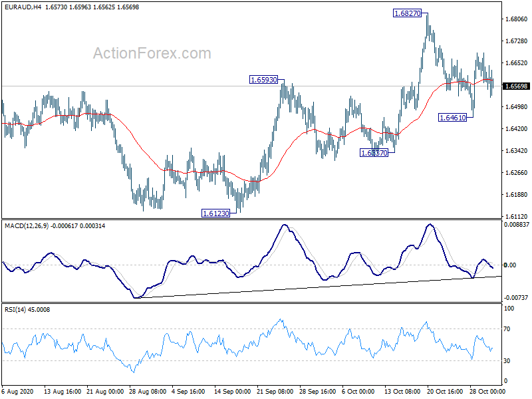Image resolution: width=532 pixels, height=399 pixels.
Task: Click the 6 Aug 2020 date label
Action: click(18, 392)
